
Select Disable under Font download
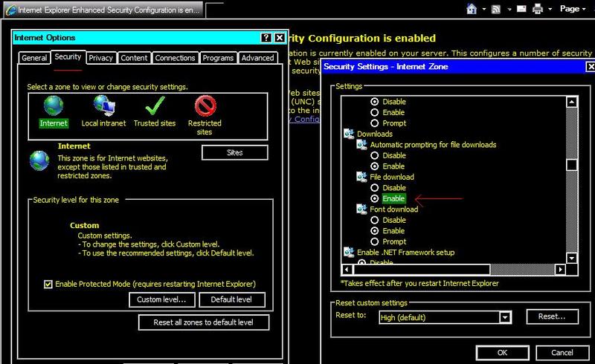point(375,220)
